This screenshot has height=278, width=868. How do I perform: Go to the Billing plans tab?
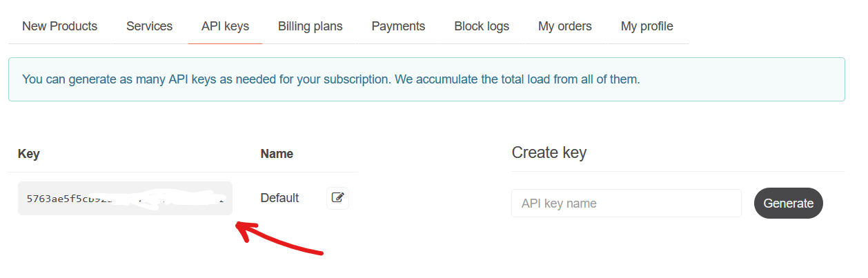(x=310, y=26)
